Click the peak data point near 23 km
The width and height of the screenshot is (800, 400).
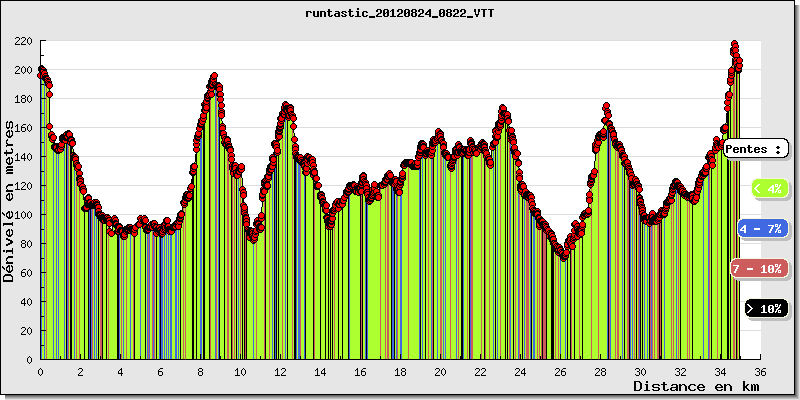pos(502,108)
